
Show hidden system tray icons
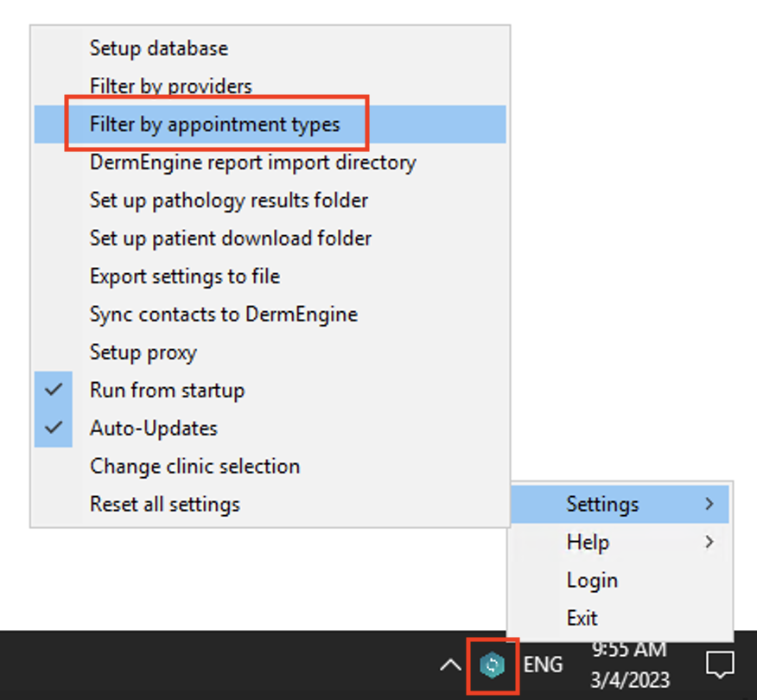tap(450, 665)
